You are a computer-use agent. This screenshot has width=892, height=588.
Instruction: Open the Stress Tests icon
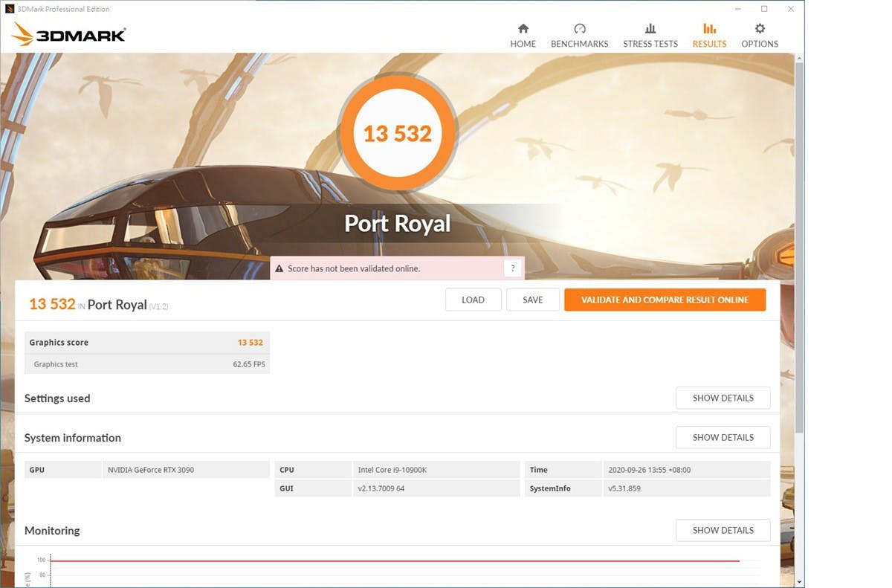(650, 28)
